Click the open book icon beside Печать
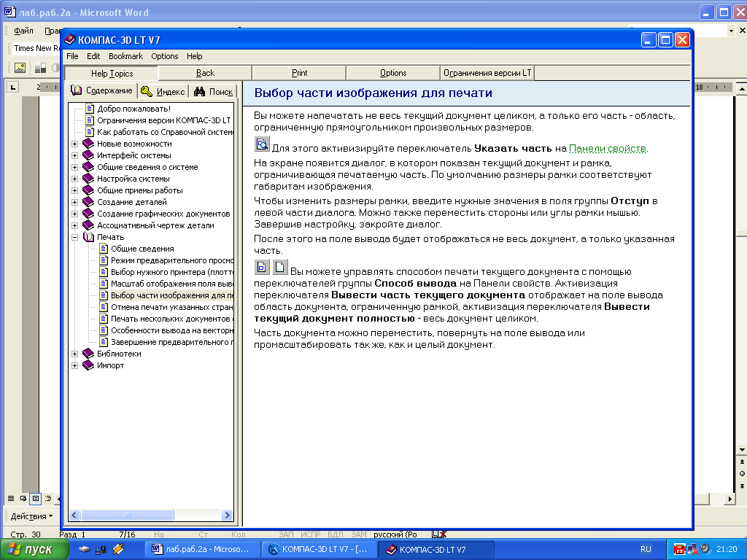 (x=88, y=237)
